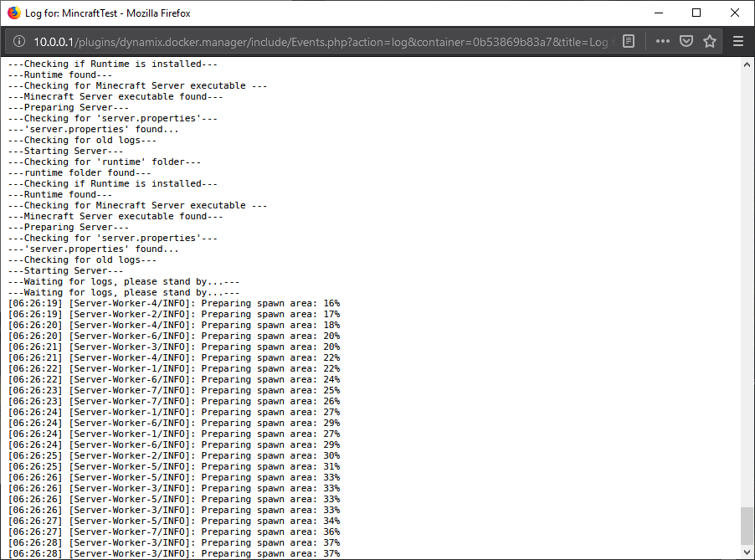The image size is (755, 560).
Task: Click the 'Preparing spawn area: 16%' log line
Action: point(174,303)
